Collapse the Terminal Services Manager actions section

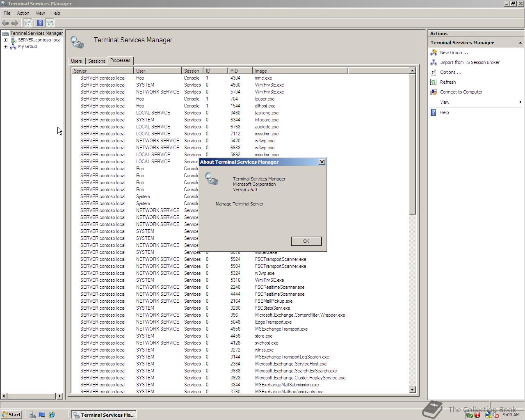[520, 43]
